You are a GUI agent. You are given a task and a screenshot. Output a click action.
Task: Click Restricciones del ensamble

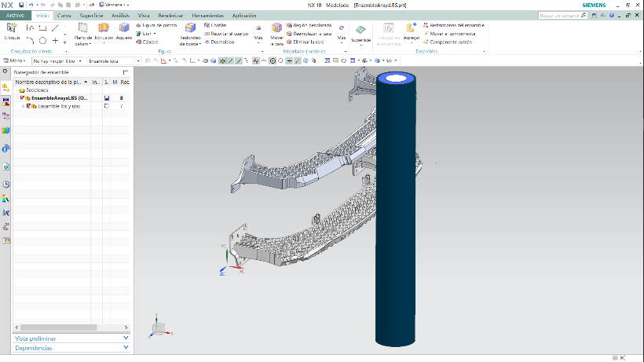pyautogui.click(x=458, y=25)
